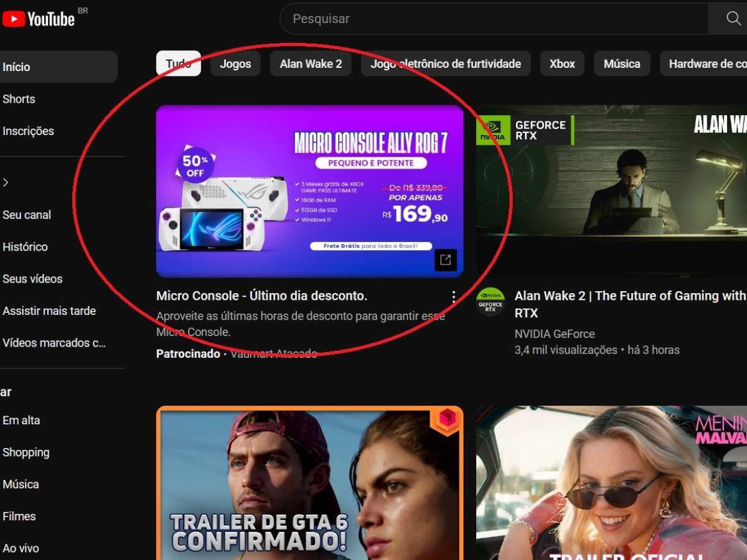The width and height of the screenshot is (747, 560).
Task: Click the NVIDIA GeForce channel avatar
Action: coord(491,301)
